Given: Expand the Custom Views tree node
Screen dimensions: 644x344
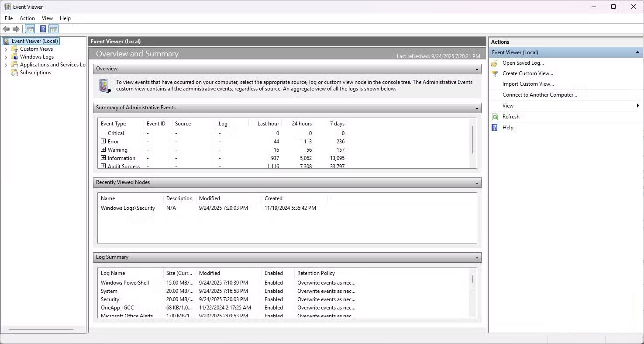Looking at the screenshot, I should tap(6, 49).
